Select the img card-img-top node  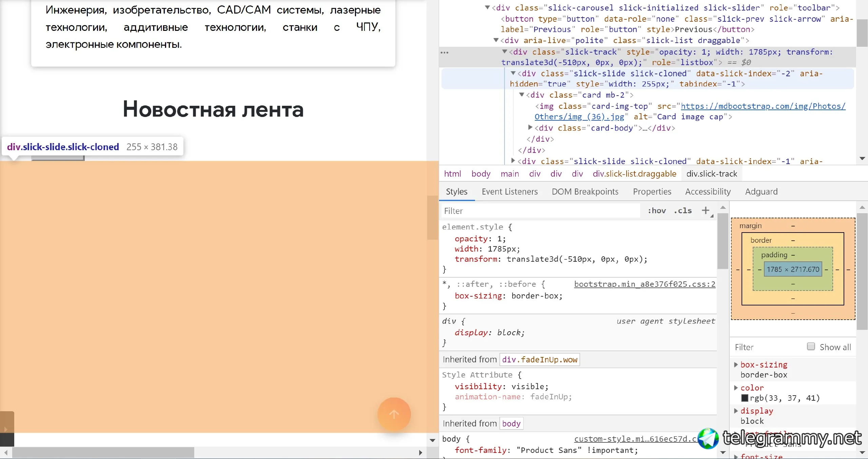(690, 112)
